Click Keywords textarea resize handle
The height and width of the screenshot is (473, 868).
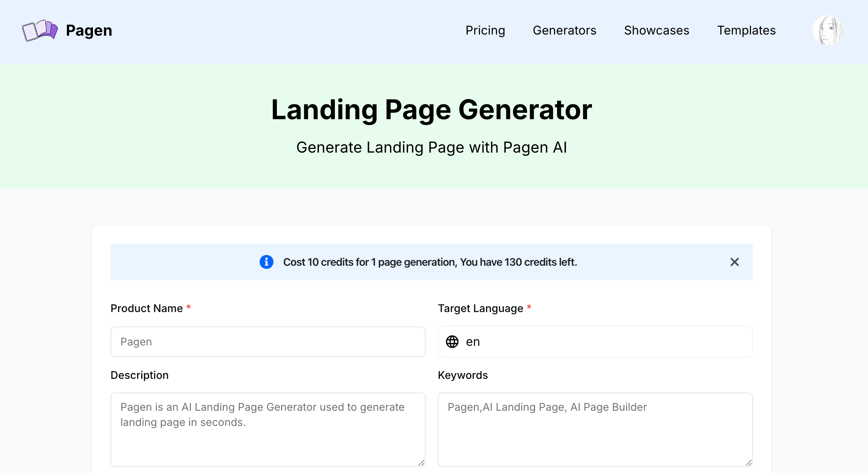[x=748, y=462]
